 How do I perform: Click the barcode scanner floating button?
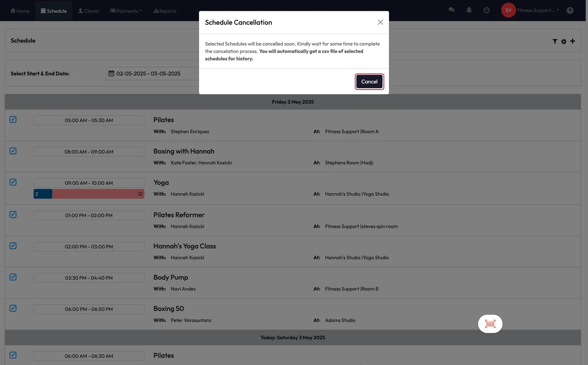click(x=490, y=324)
